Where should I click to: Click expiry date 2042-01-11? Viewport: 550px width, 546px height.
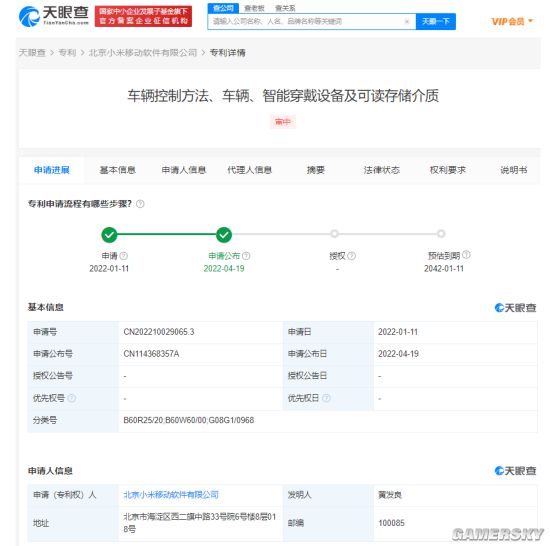tap(444, 269)
